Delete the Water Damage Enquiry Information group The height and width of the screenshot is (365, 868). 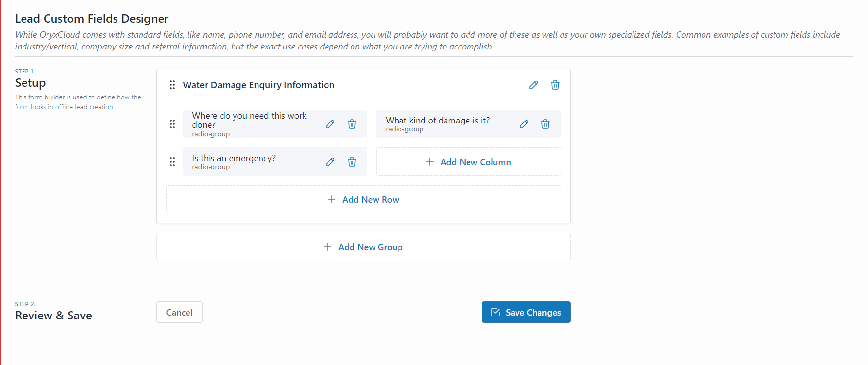(555, 85)
